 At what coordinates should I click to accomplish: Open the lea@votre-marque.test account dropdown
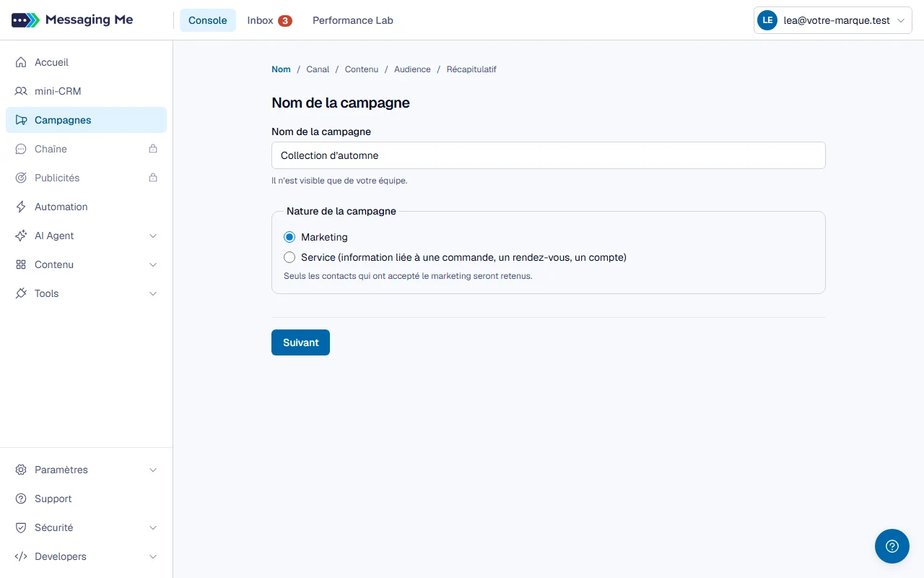(x=833, y=21)
